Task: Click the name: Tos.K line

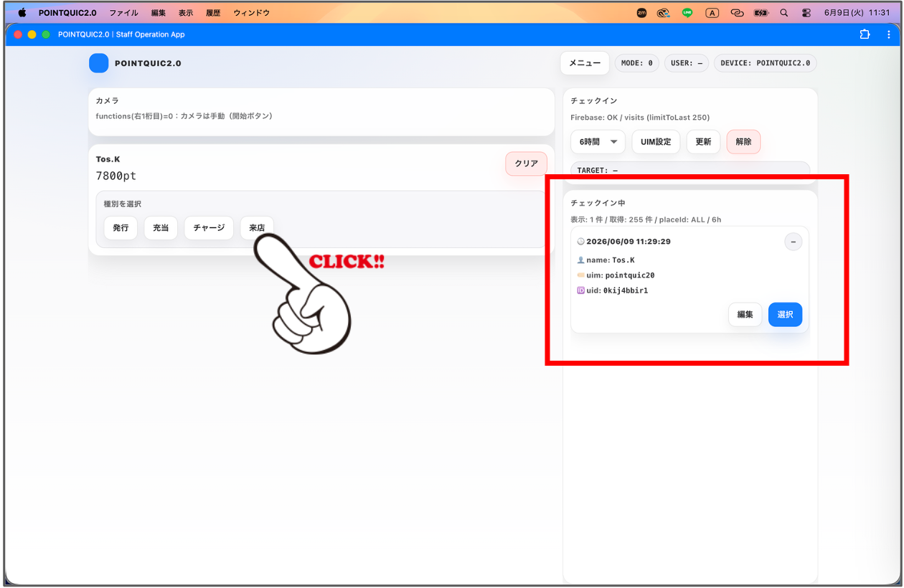Action: [x=606, y=260]
